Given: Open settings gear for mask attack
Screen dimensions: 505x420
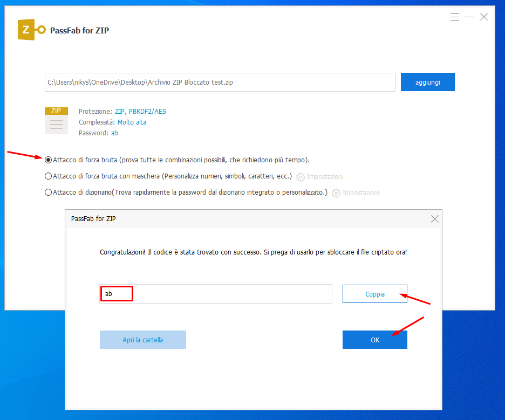Looking at the screenshot, I should (301, 177).
